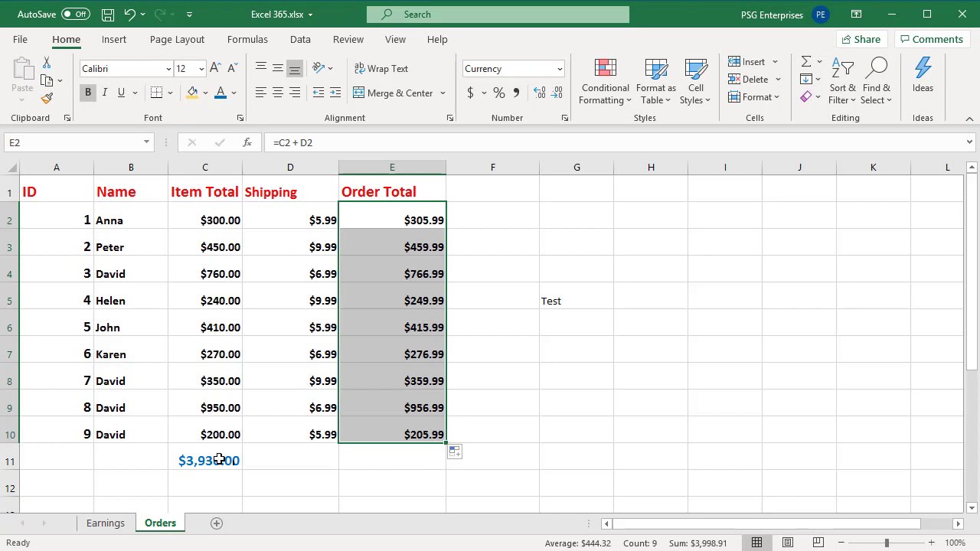Center text horizontally in cell
980x551 pixels.
click(x=278, y=93)
